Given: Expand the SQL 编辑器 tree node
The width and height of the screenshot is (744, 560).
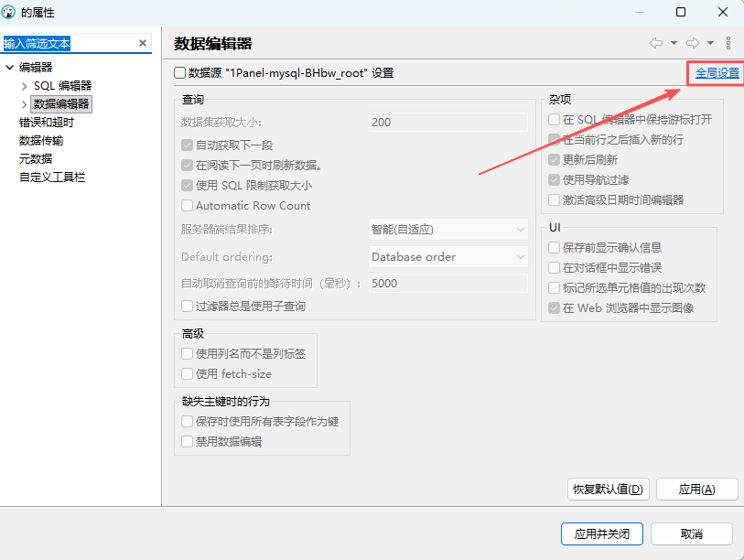Looking at the screenshot, I should point(24,85).
